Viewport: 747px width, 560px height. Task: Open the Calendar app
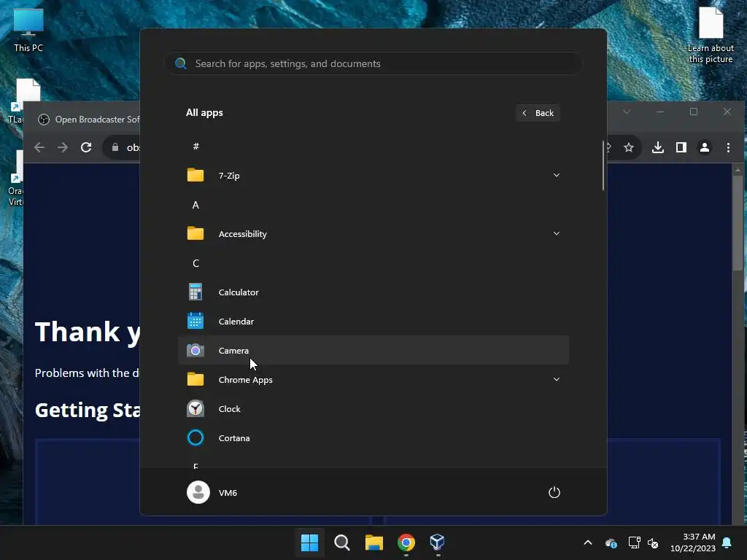(373, 321)
